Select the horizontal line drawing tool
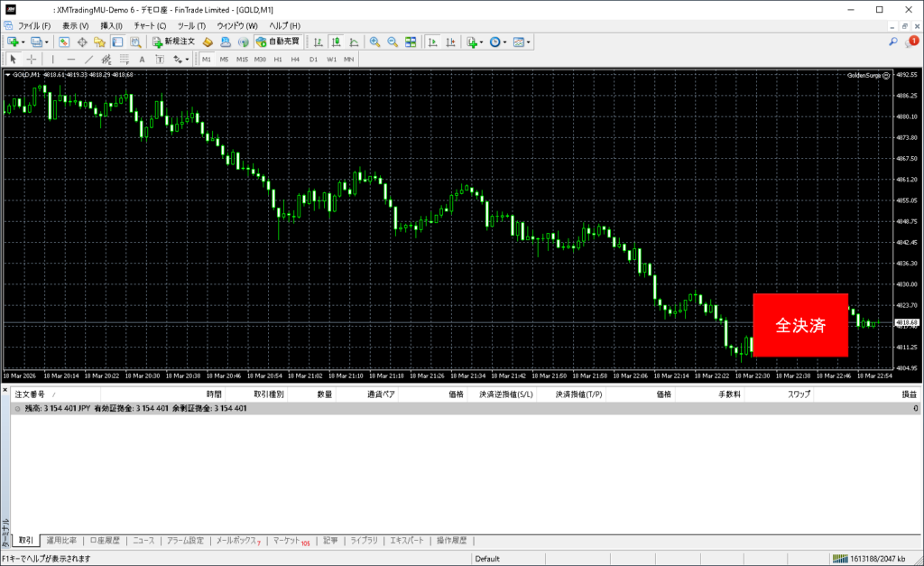Screen dimensions: 924x566 [x=71, y=60]
